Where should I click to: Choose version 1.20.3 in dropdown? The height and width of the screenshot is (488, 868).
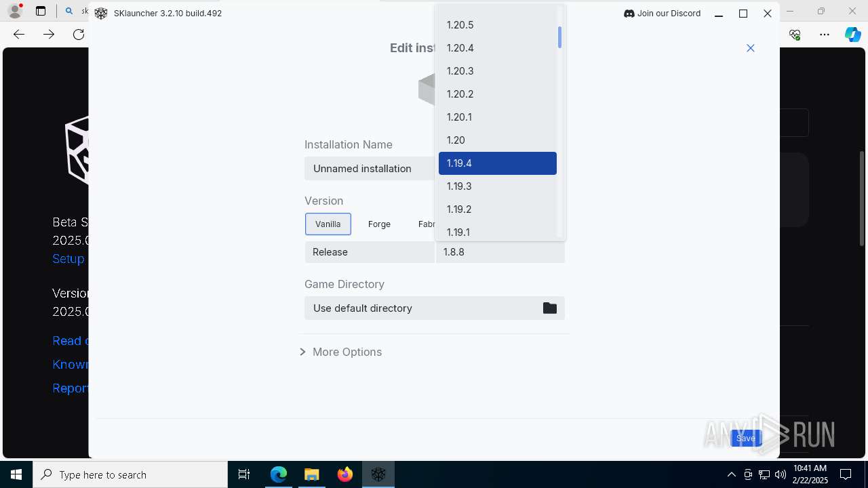tap(497, 71)
